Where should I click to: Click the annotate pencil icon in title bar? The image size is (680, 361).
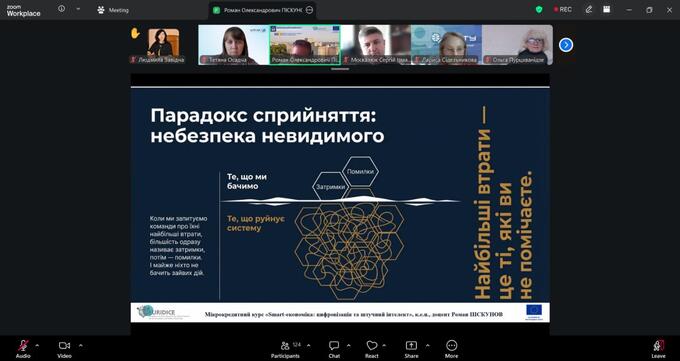588,10
